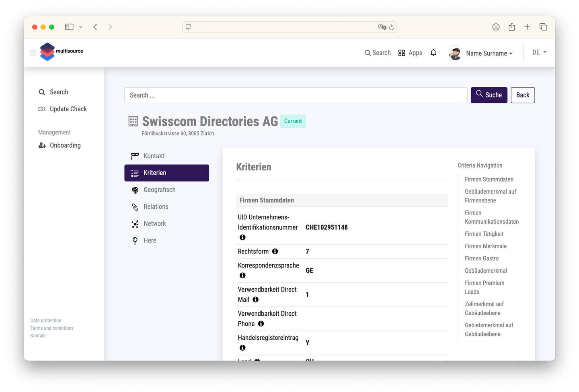Click the notification bell icon
The height and width of the screenshot is (392, 579).
[433, 53]
